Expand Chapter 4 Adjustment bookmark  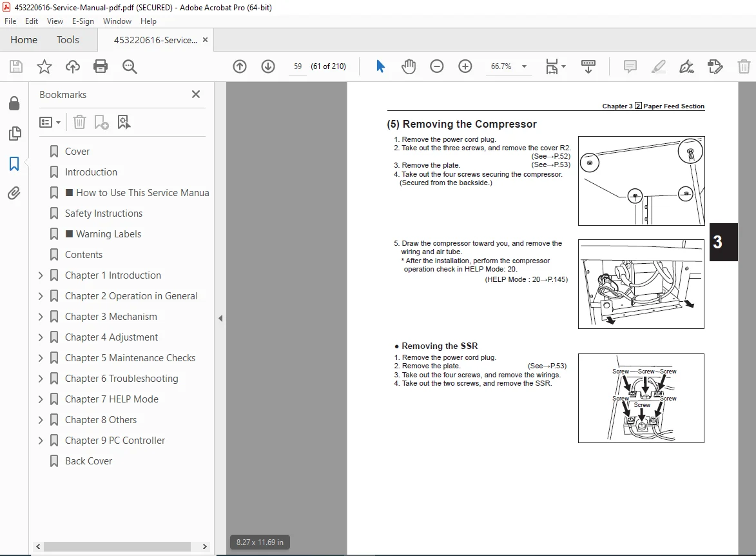point(41,337)
